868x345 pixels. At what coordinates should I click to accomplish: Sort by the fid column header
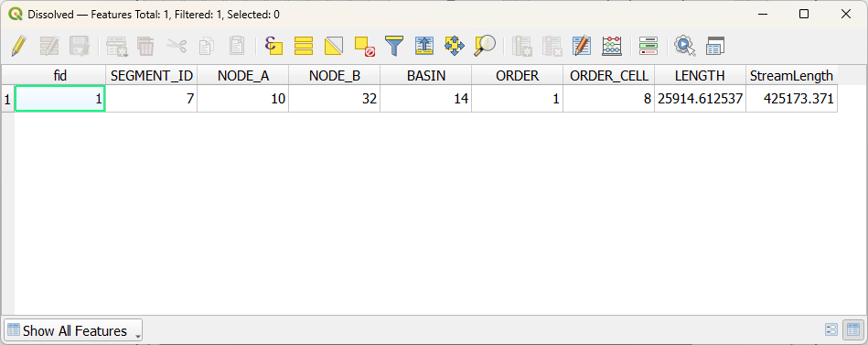(x=60, y=76)
